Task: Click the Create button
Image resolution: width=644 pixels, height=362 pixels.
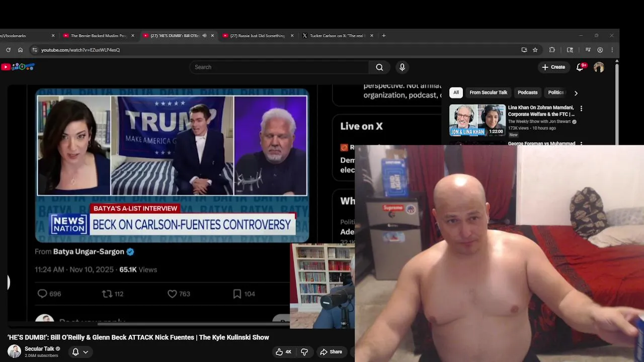Action: (x=553, y=67)
